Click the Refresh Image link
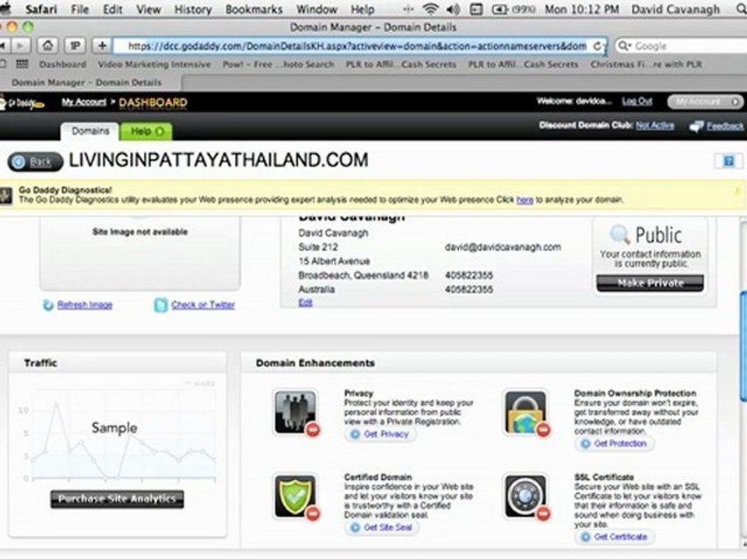This screenshot has width=747, height=560. tap(85, 305)
